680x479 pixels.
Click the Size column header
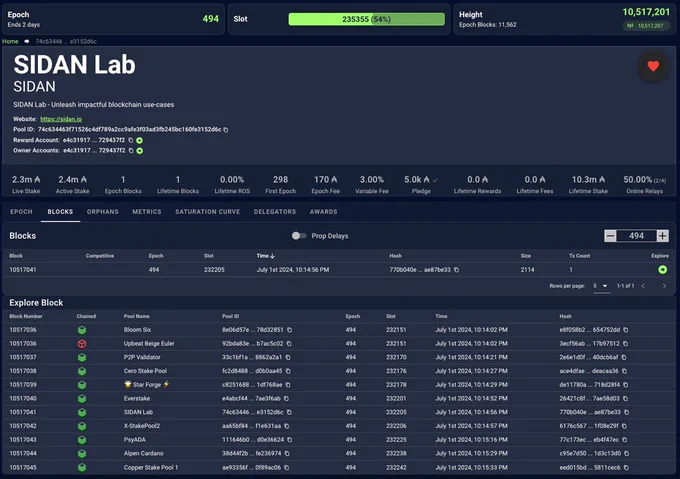526,256
